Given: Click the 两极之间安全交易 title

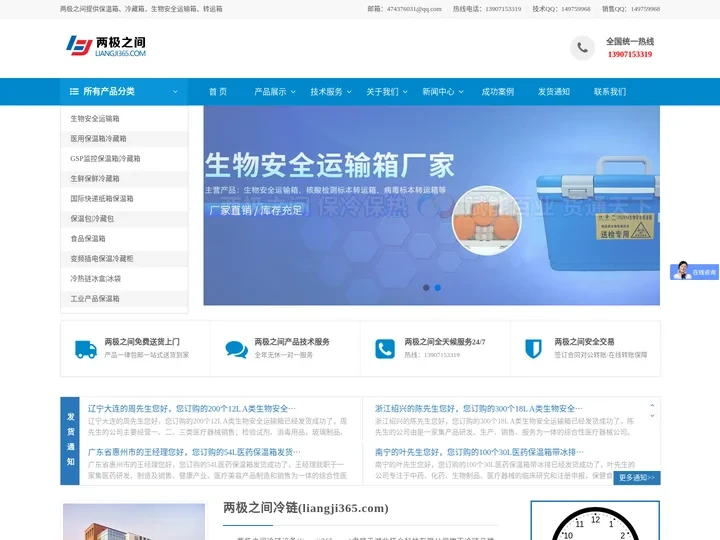Looking at the screenshot, I should [584, 342].
